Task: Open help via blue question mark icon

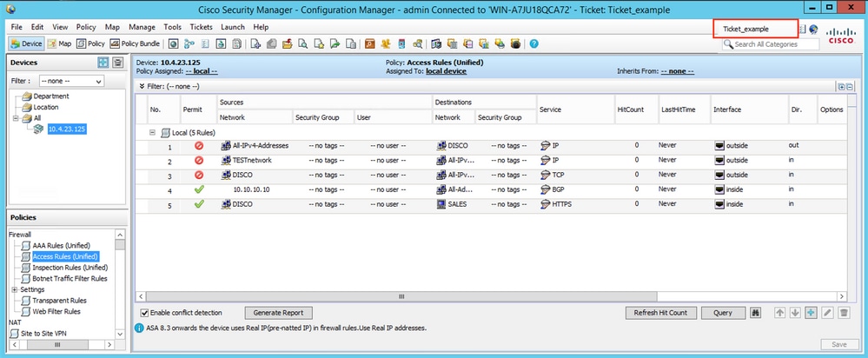Action: point(533,43)
